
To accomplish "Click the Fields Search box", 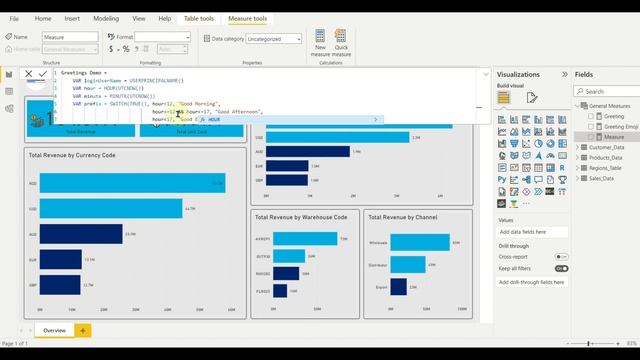I will pos(608,91).
